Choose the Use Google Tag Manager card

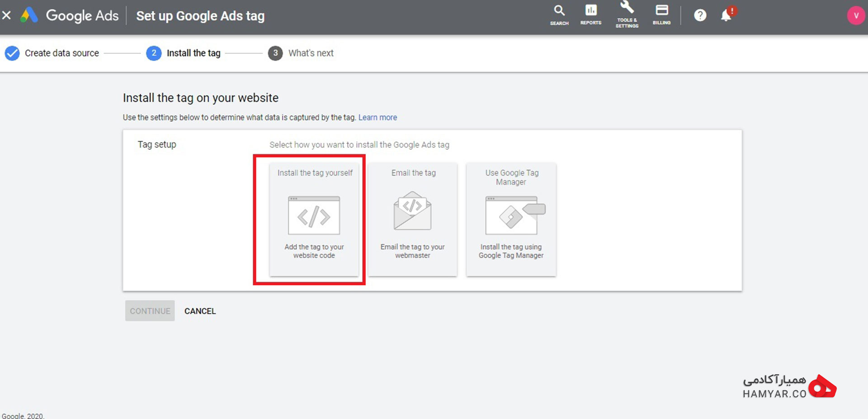click(x=511, y=219)
